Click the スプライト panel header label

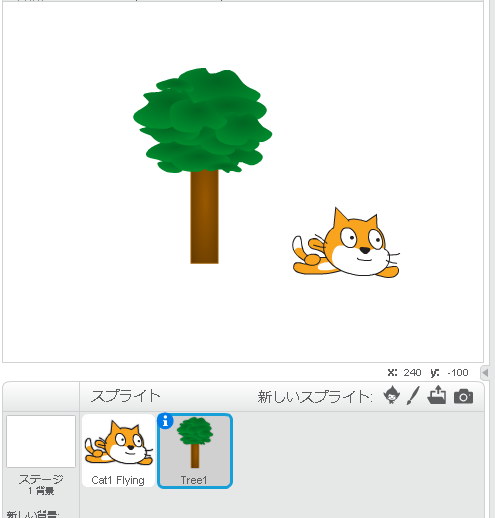click(126, 396)
